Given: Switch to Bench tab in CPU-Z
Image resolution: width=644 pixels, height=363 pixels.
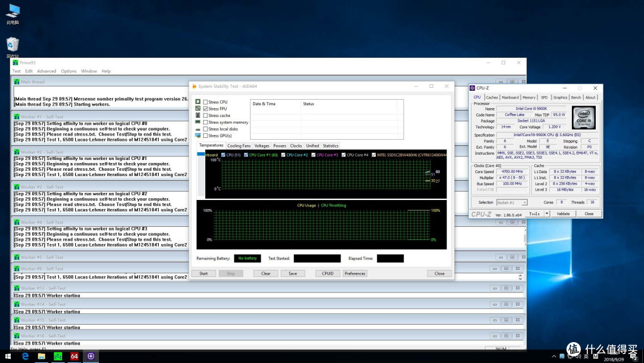Looking at the screenshot, I should [x=576, y=97].
